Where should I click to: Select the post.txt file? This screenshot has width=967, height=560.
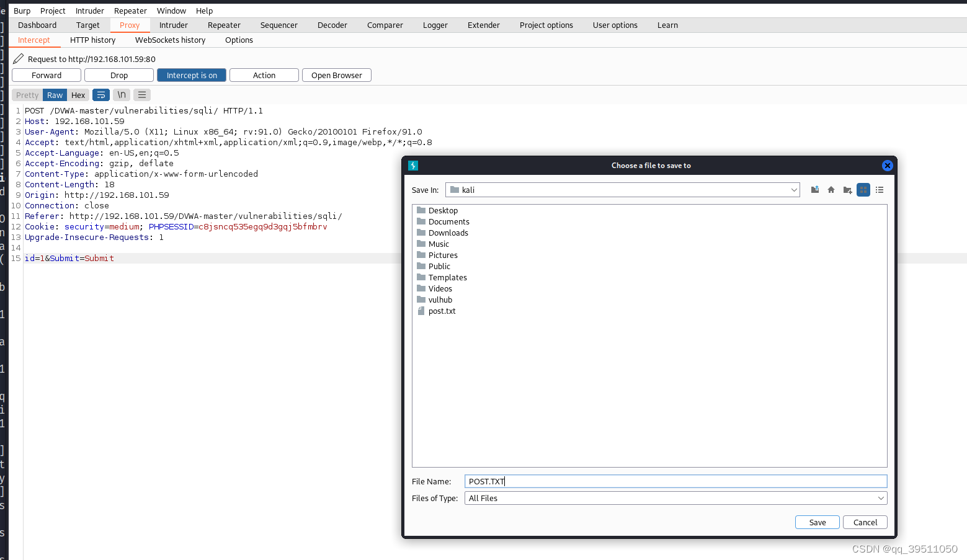click(435, 311)
